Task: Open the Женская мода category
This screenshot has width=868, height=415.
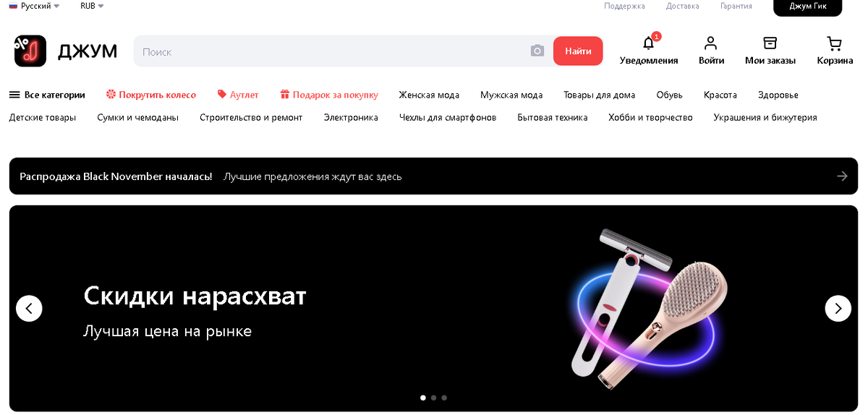Action: click(429, 95)
